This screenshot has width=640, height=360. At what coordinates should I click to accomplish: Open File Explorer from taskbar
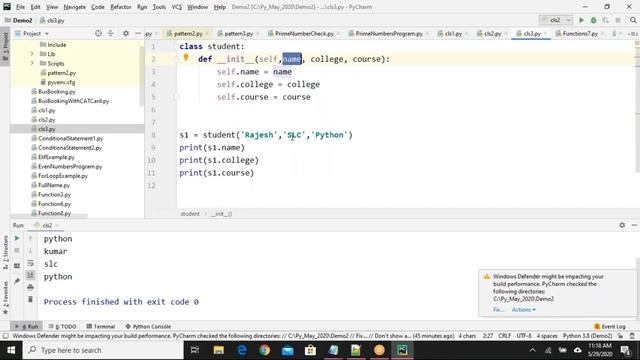219,350
